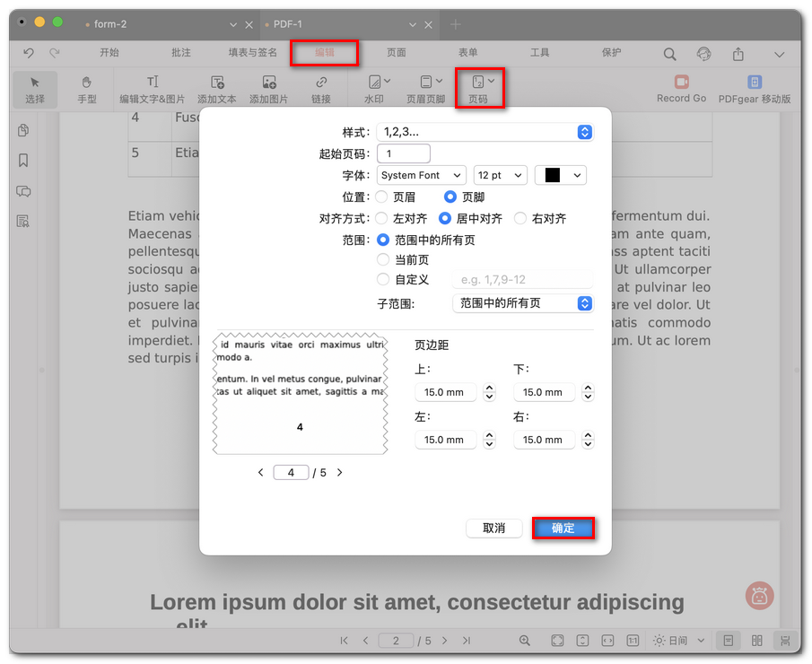
Task: Toggle single page view mode
Action: click(728, 641)
